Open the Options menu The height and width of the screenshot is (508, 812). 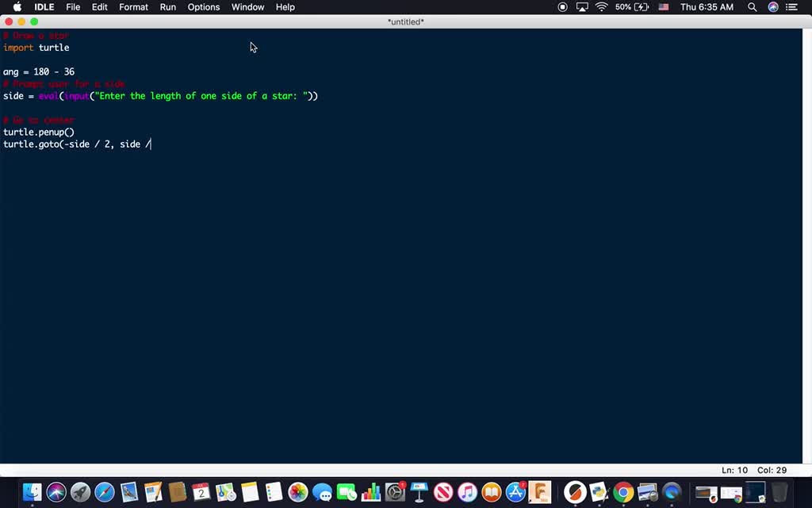(x=204, y=7)
